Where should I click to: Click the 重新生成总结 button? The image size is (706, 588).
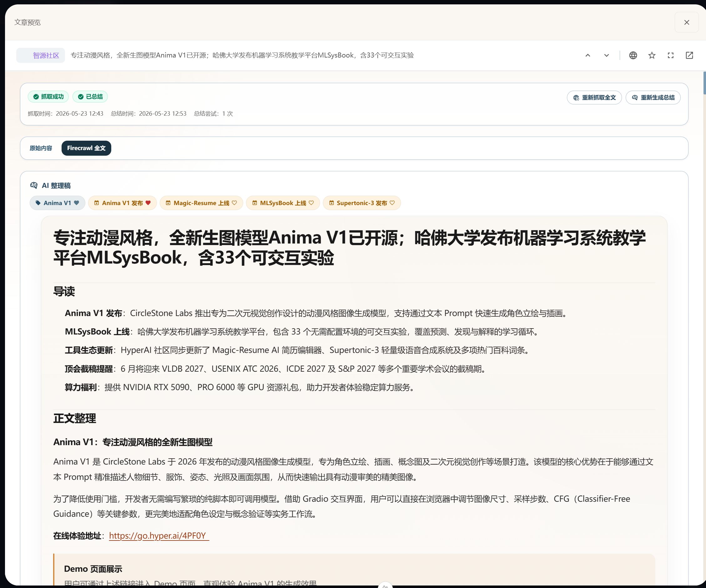click(x=653, y=98)
